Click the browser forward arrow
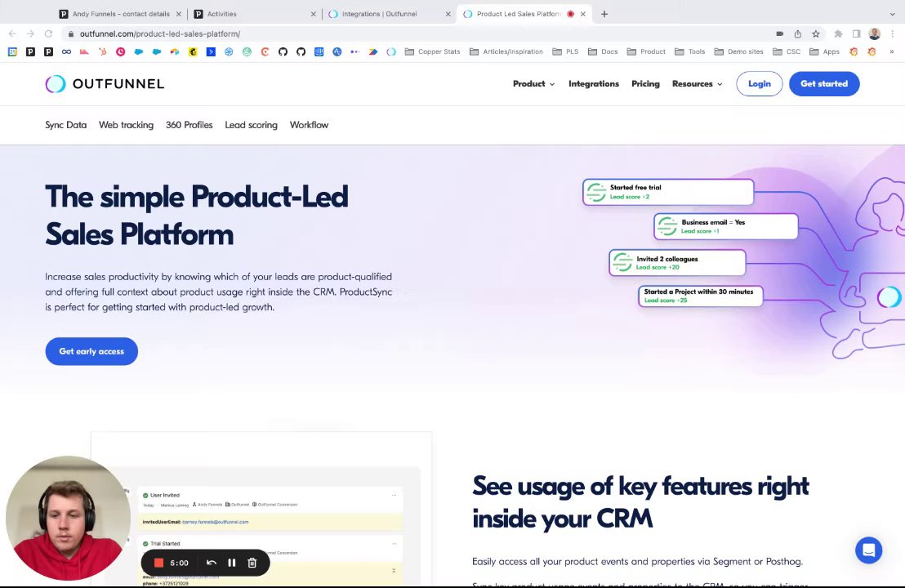The width and height of the screenshot is (905, 588). [30, 33]
